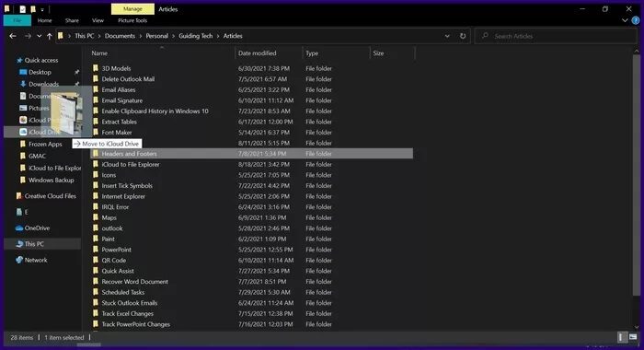The image size is (644, 350).
Task: Click Guiding Tech in the breadcrumb
Action: [195, 36]
